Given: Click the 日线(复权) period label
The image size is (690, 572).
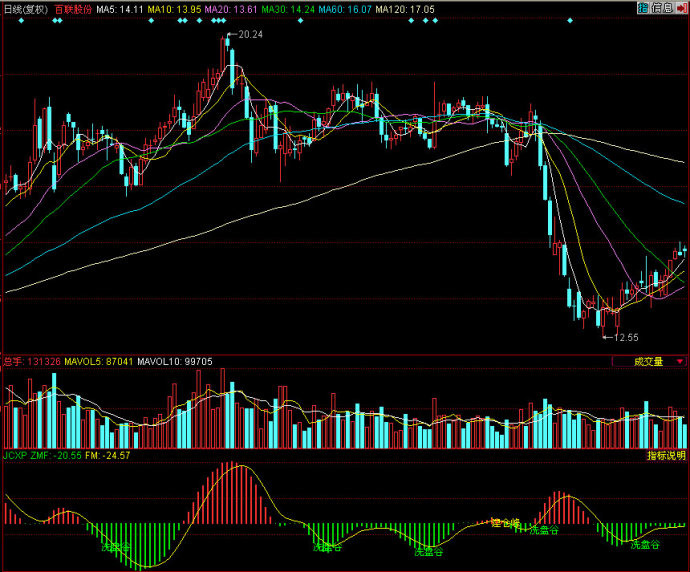Looking at the screenshot, I should pos(26,9).
